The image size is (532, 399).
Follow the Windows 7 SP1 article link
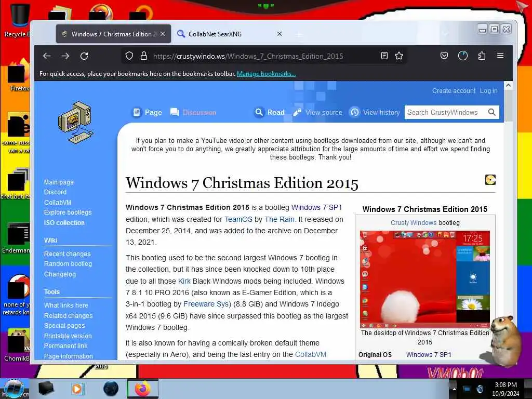tap(316, 207)
